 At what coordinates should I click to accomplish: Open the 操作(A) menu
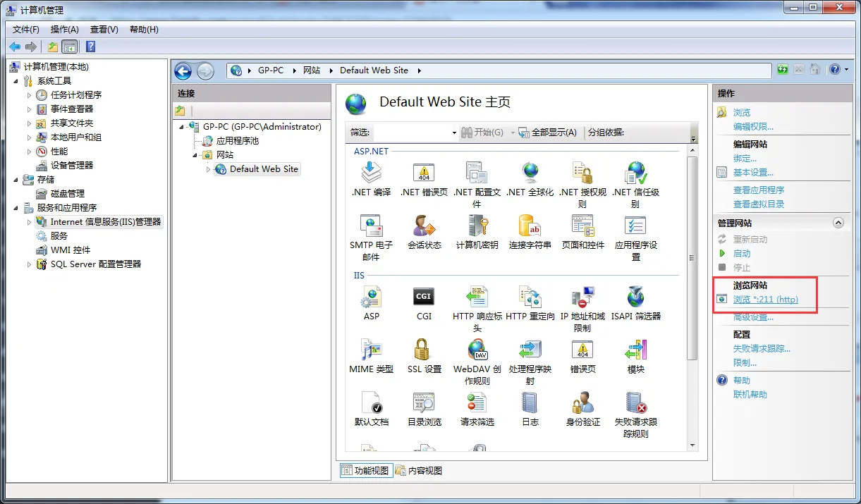click(x=65, y=30)
